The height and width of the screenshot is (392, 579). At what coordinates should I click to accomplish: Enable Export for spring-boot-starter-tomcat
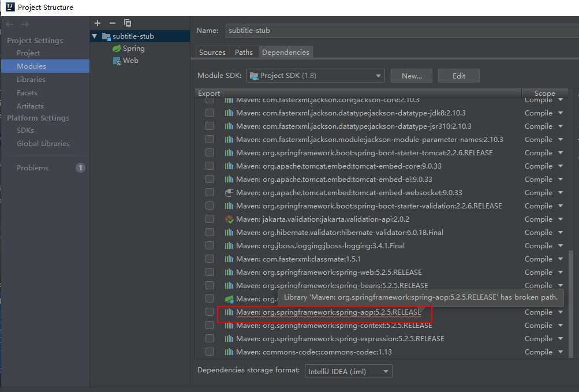pos(210,152)
